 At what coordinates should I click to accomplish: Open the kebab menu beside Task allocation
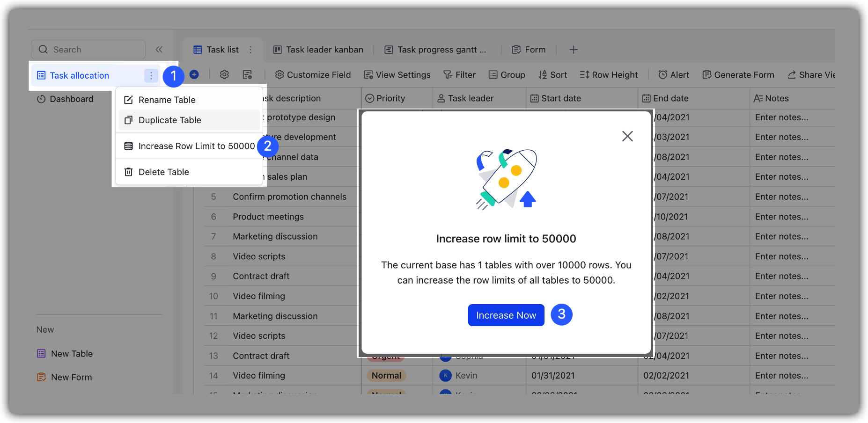click(x=151, y=75)
